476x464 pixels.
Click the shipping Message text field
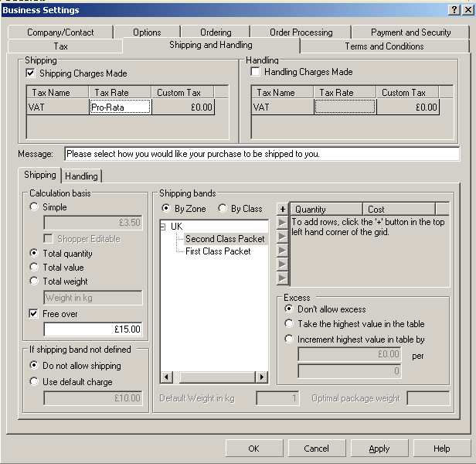[x=261, y=154]
